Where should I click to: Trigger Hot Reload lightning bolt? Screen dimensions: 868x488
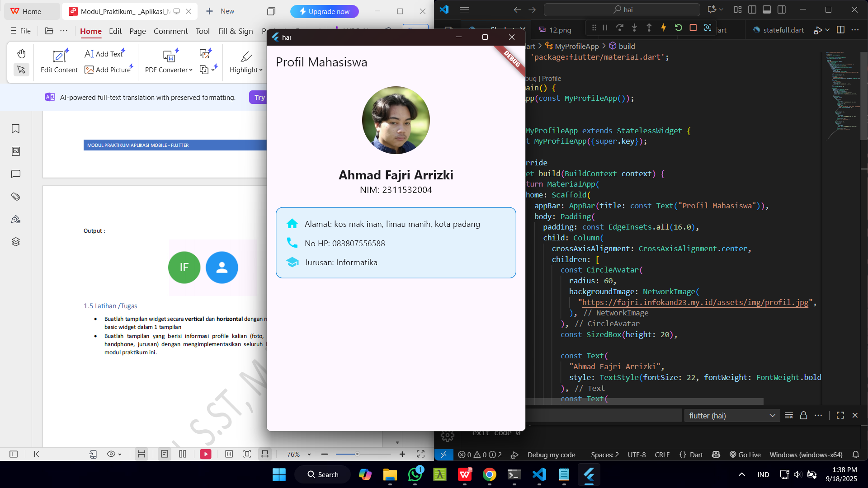click(664, 28)
